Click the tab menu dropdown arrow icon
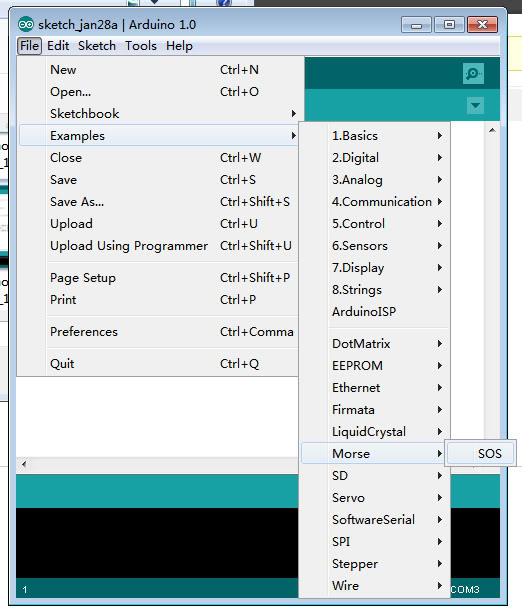 tap(475, 105)
